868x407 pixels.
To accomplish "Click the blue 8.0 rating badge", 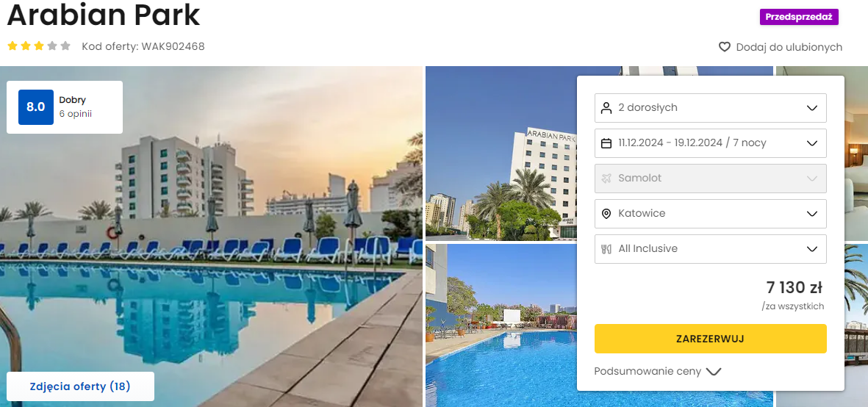I will (x=36, y=107).
